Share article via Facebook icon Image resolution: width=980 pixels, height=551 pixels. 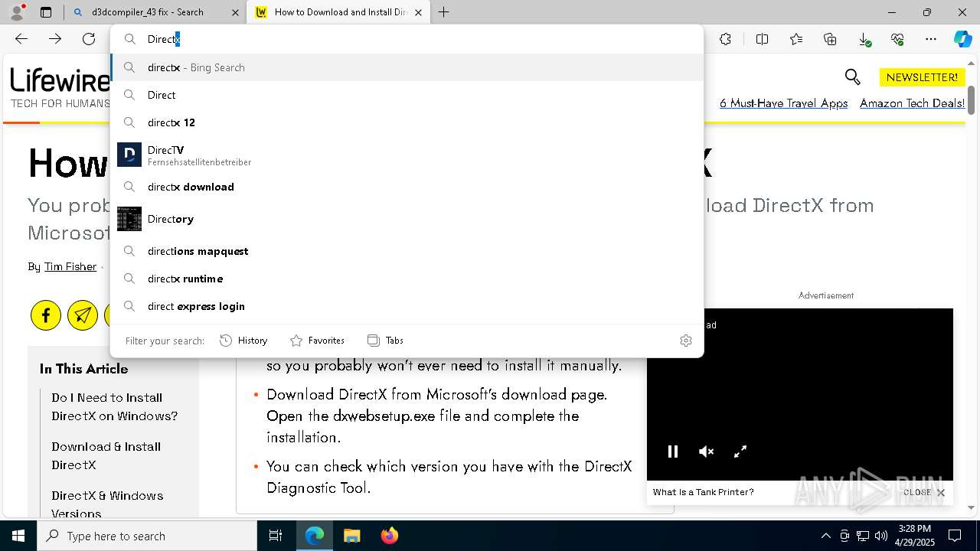[46, 315]
